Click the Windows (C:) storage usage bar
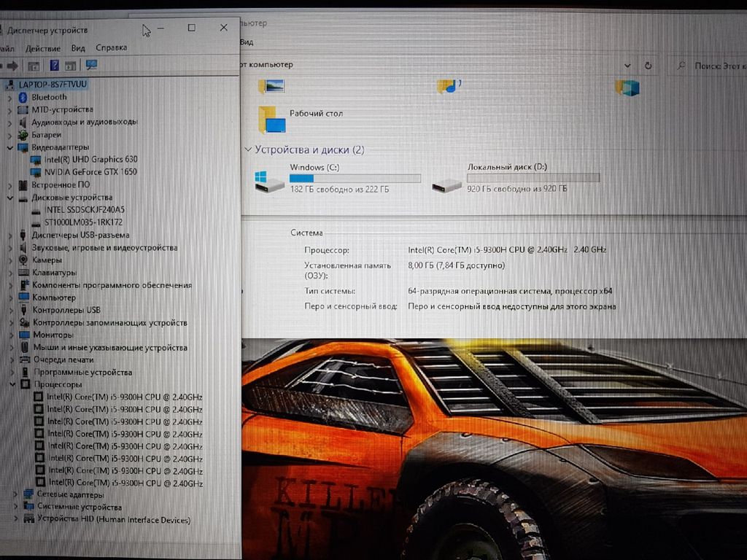 coord(355,179)
